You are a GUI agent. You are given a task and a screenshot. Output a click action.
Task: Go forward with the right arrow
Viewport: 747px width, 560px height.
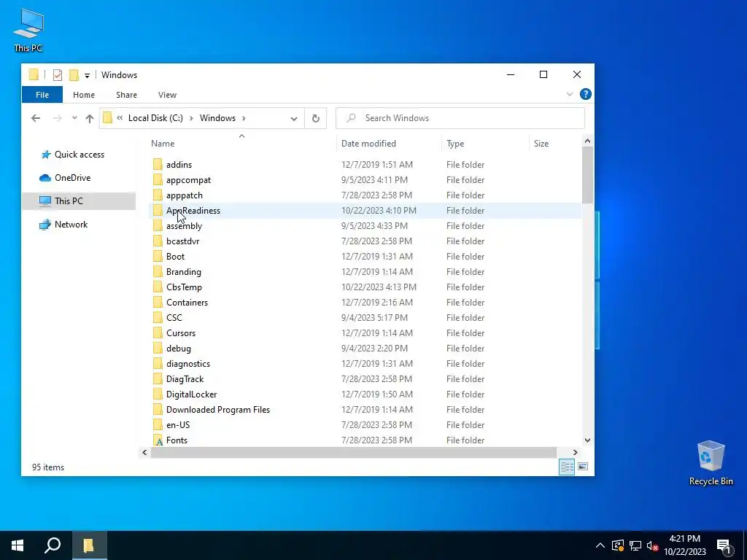[x=57, y=118]
